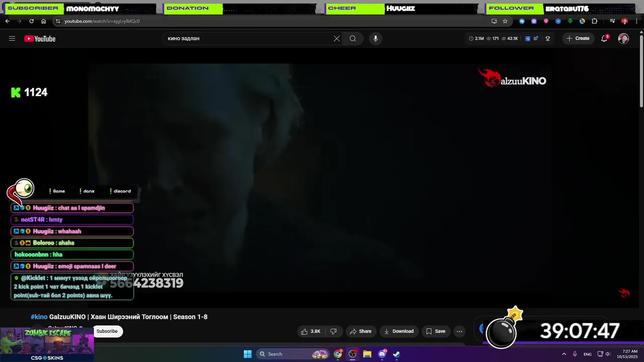Run YouTube search with magnifier button
Viewport: 644px width, 362px height.
point(353,38)
